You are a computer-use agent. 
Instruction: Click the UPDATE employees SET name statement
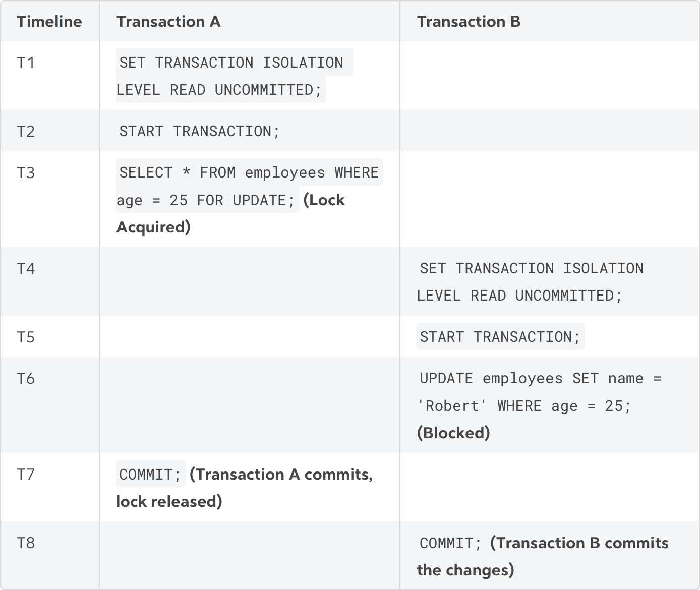coord(541,392)
